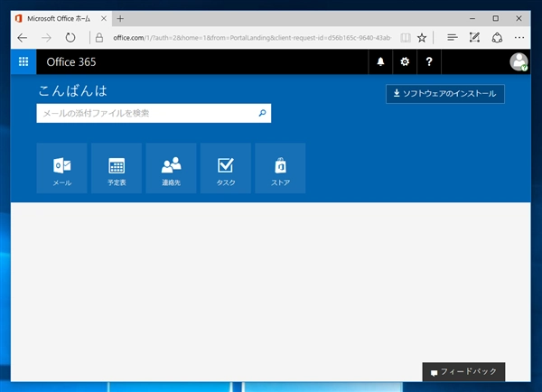
Task: Click ソフトウェアのインストール button
Action: [445, 94]
